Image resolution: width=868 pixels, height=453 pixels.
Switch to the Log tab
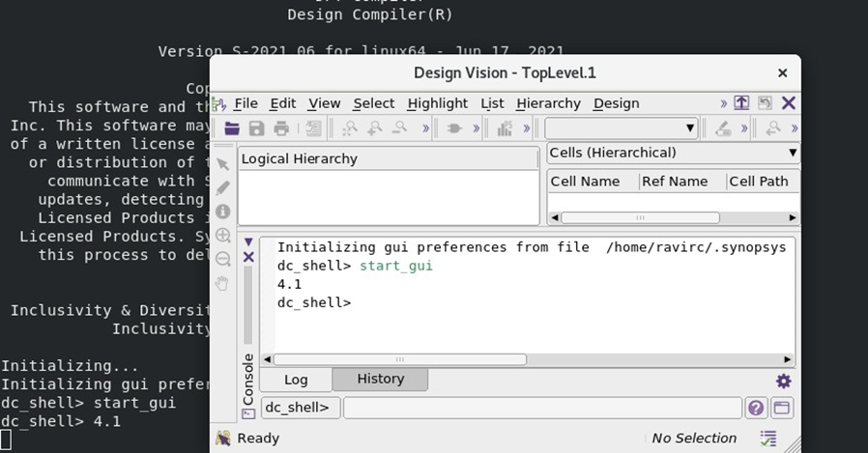tap(296, 380)
